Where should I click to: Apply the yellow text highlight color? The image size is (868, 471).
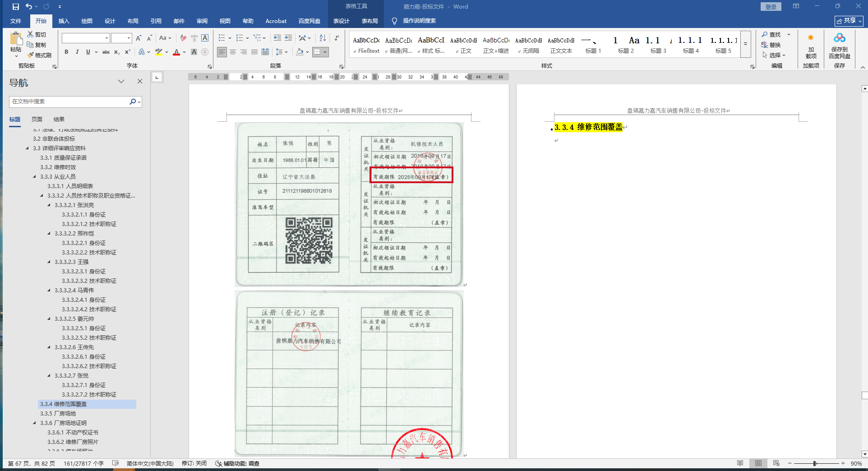pyautogui.click(x=159, y=52)
